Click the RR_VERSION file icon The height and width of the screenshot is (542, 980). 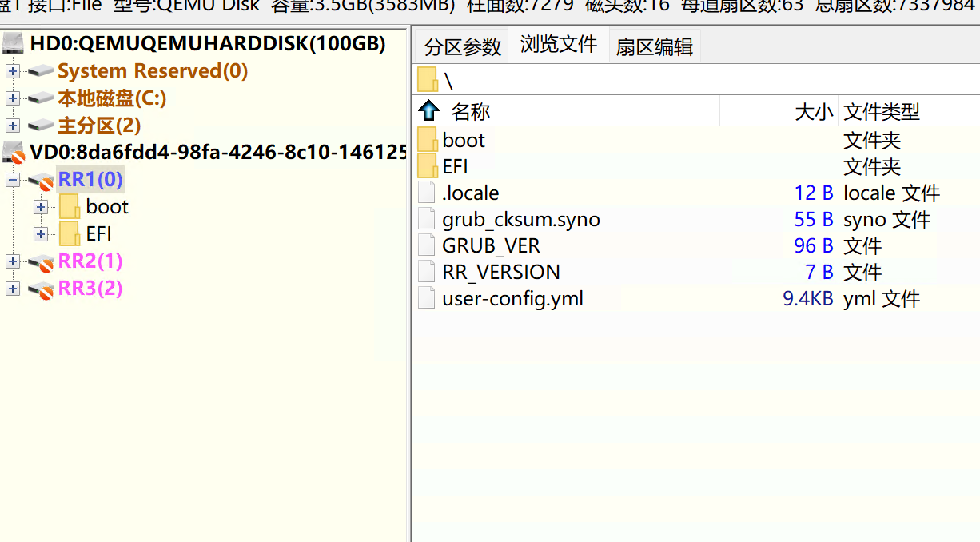(428, 272)
